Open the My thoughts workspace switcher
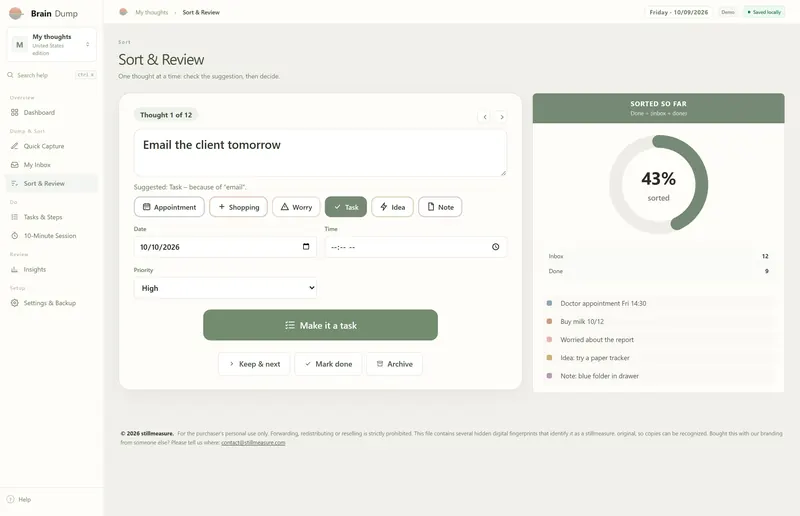Screen dimensions: 800x516 [x=52, y=44]
